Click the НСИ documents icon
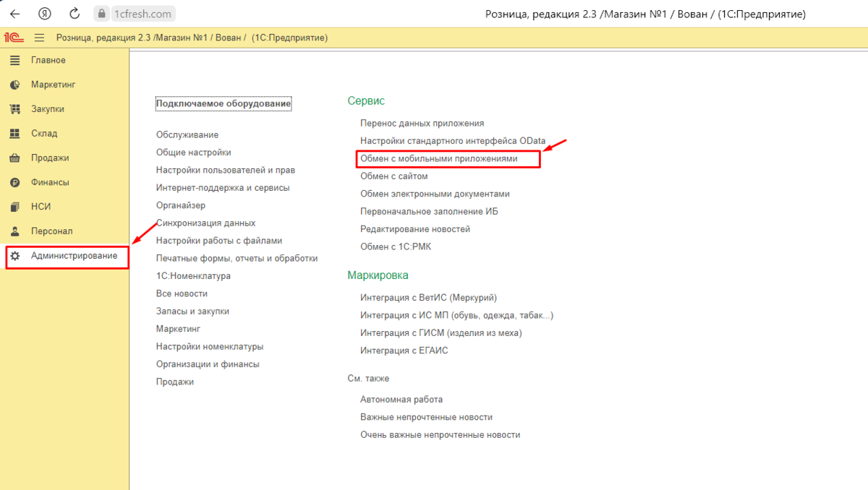The height and width of the screenshot is (490, 868). point(15,207)
